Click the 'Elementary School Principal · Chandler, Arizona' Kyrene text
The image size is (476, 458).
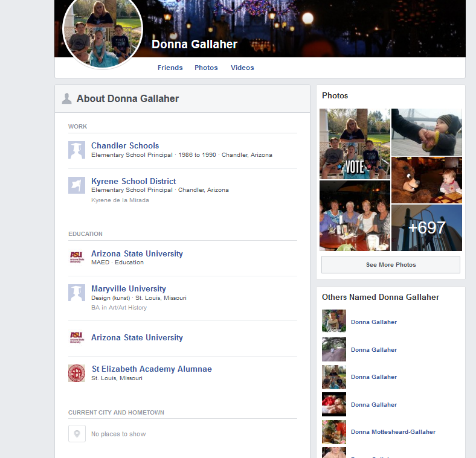160,190
